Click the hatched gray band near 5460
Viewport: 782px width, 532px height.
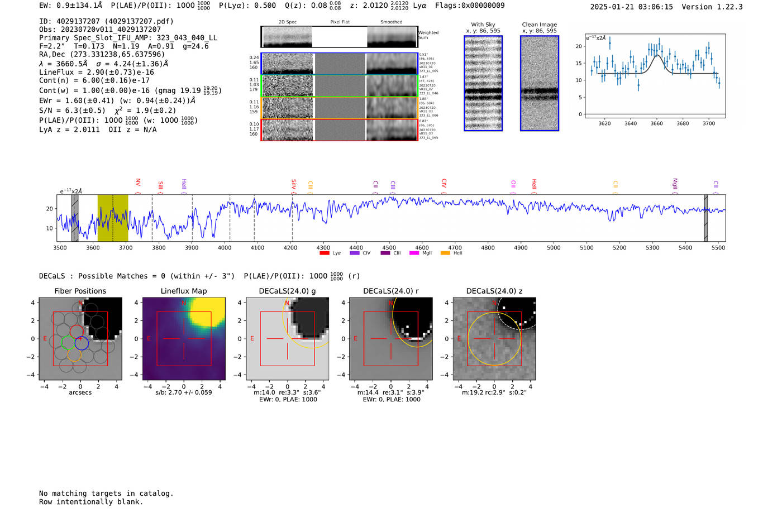(x=706, y=218)
